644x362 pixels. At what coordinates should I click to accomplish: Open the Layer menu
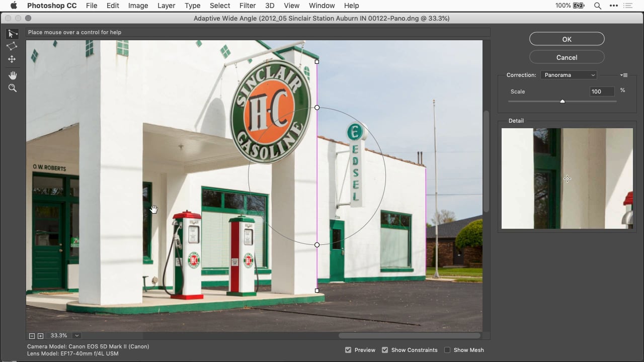[166, 6]
